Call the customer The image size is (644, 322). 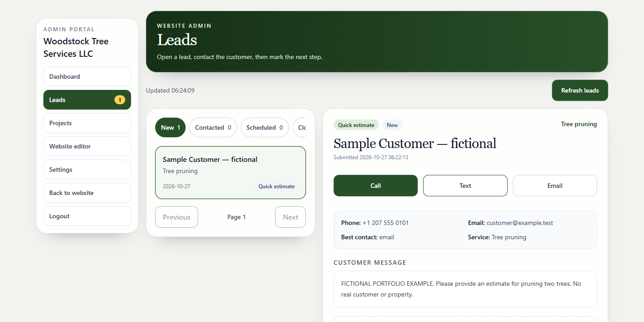coord(376,186)
